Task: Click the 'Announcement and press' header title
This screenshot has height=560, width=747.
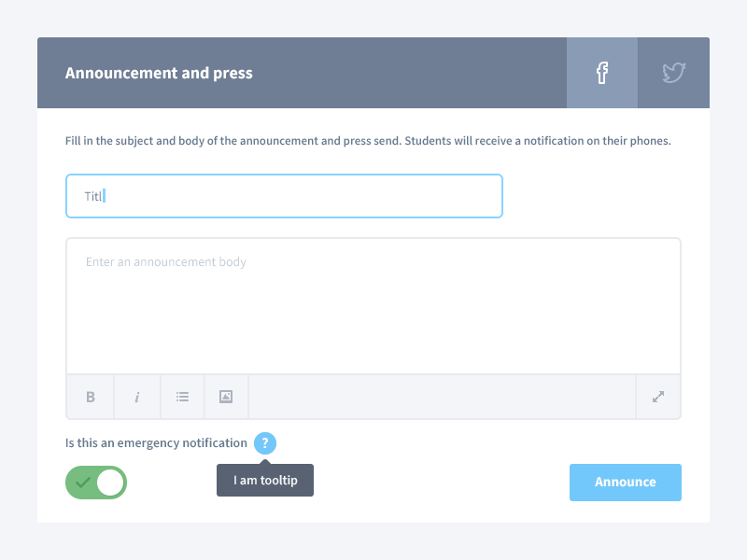Action: tap(159, 73)
